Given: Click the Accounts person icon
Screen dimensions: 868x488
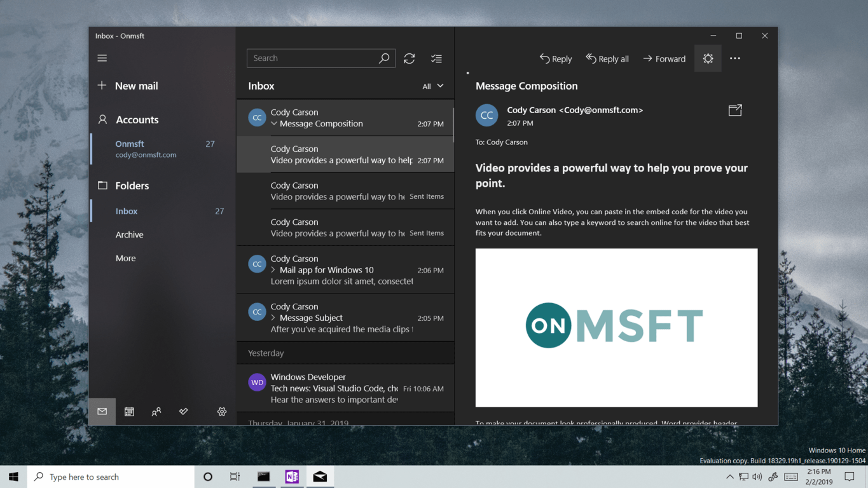Looking at the screenshot, I should point(102,119).
